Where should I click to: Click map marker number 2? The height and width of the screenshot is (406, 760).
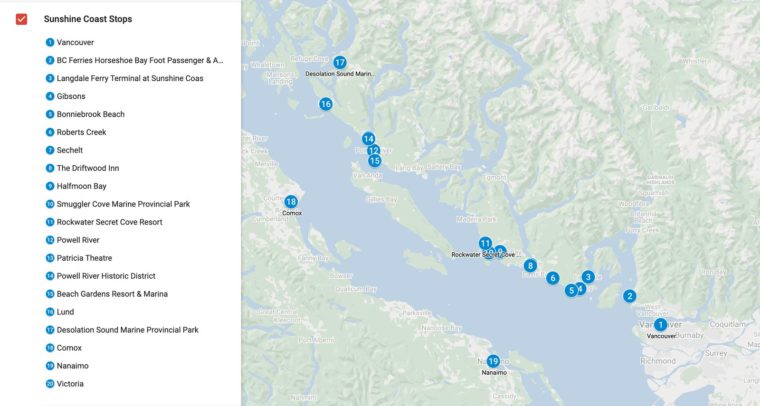pos(629,295)
